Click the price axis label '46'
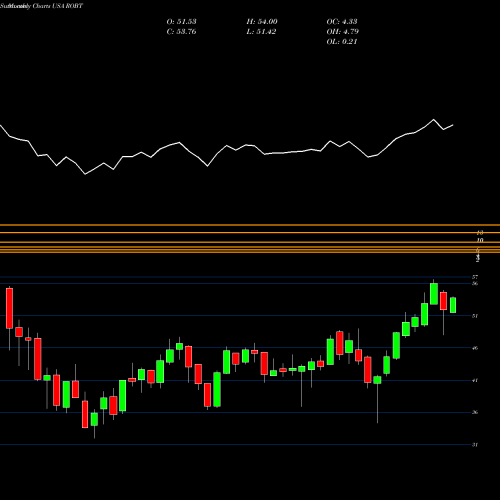500x500 pixels. (475, 348)
